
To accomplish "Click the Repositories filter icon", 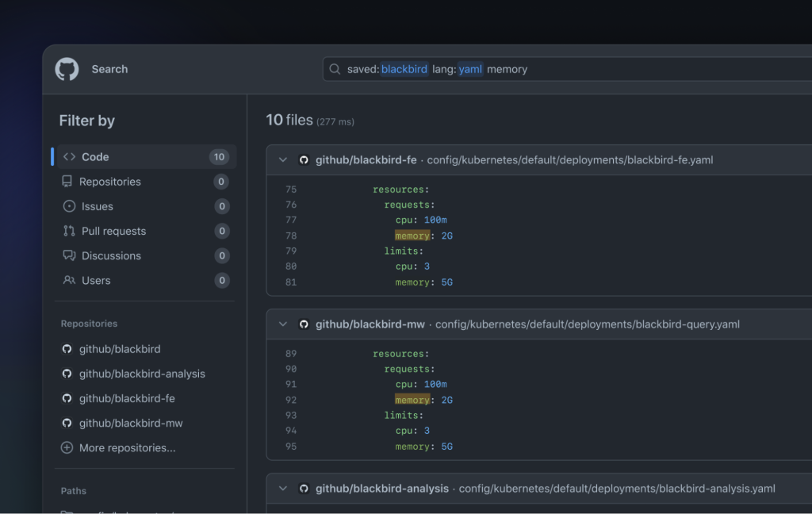I will [x=67, y=182].
